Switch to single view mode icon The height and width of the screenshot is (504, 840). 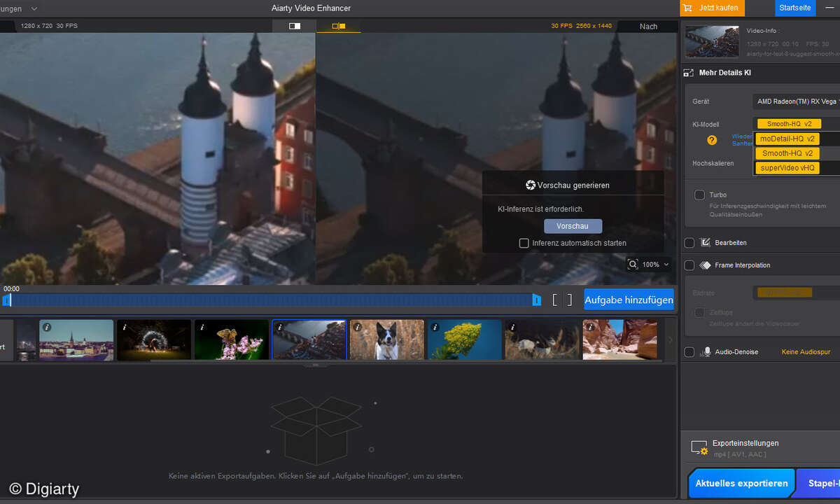(x=295, y=26)
